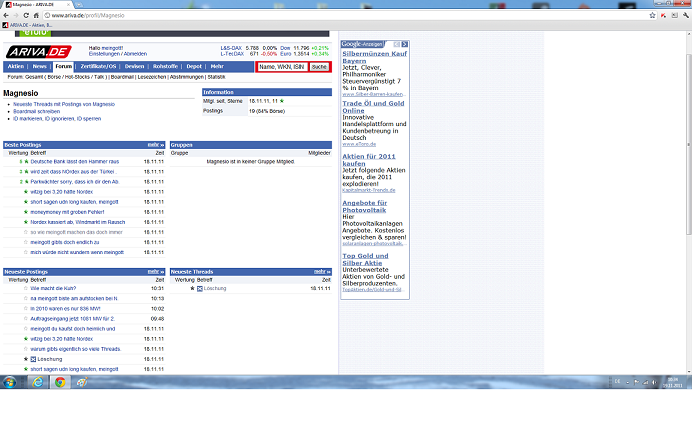Open the Depot menu tab
The width and height of the screenshot is (692, 430).
point(194,66)
